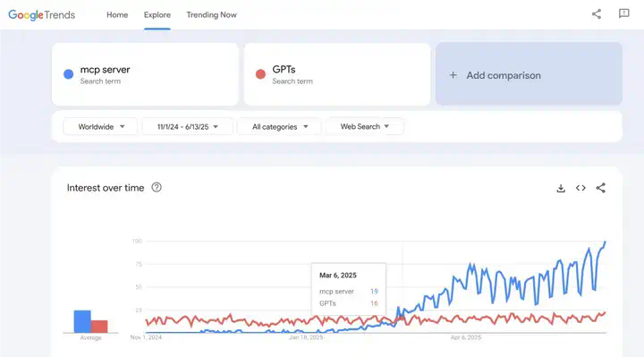This screenshot has height=357, width=644.
Task: Select the Explore tab
Action: tap(157, 15)
